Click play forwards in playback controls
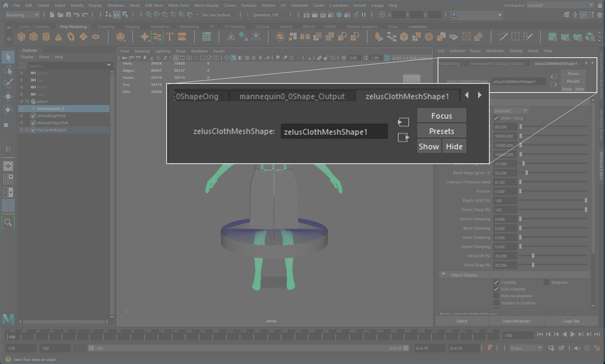605x364 pixels. tap(573, 334)
